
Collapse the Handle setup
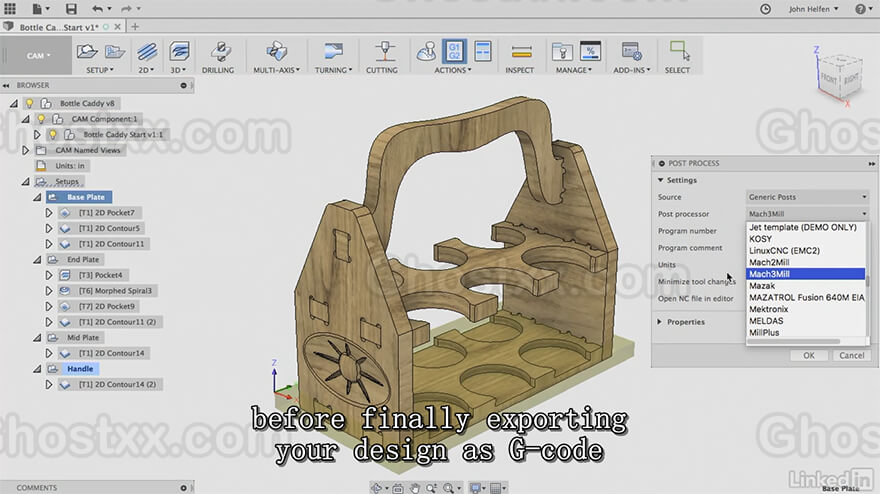click(37, 369)
